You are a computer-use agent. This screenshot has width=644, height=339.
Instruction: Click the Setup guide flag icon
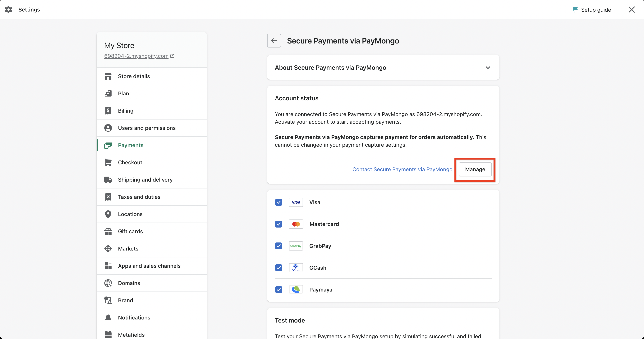pyautogui.click(x=575, y=10)
